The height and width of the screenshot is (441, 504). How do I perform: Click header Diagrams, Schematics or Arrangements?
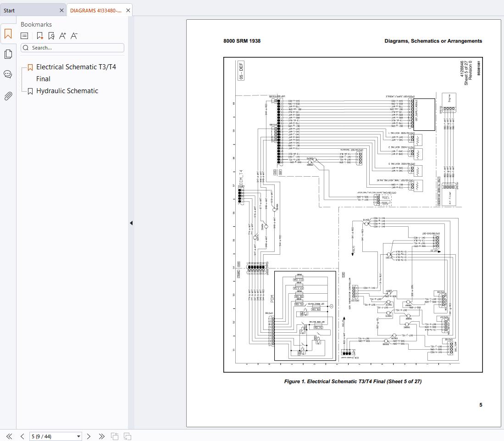tap(433, 41)
